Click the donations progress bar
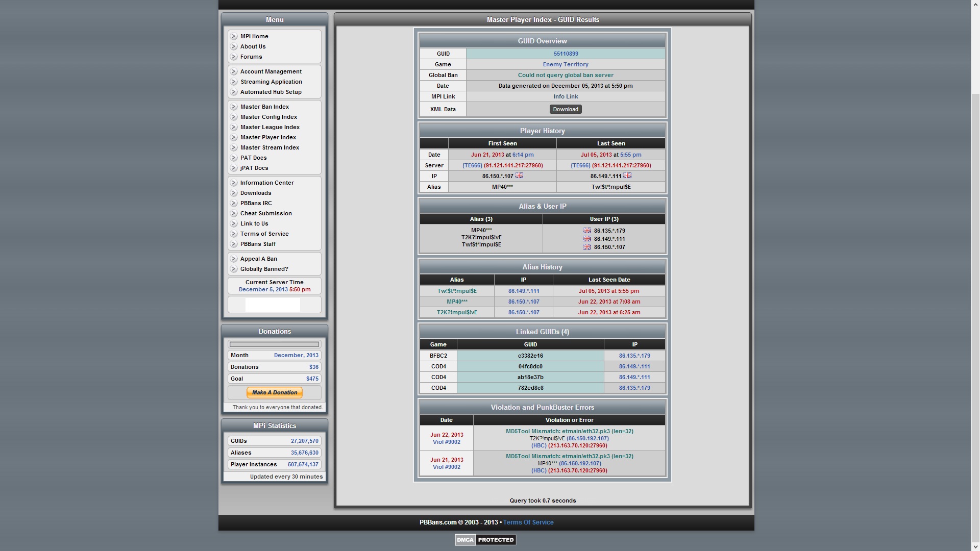This screenshot has height=551, width=980. tap(275, 344)
